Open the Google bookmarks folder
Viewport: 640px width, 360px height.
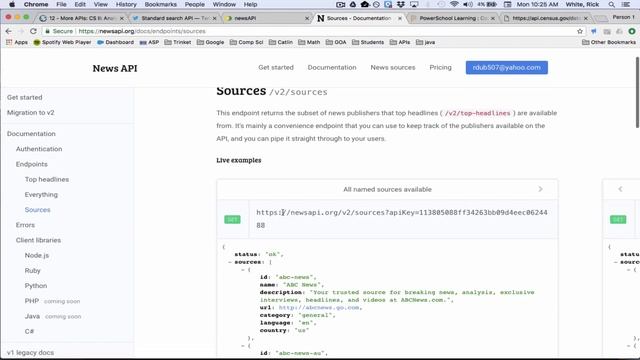coord(210,42)
